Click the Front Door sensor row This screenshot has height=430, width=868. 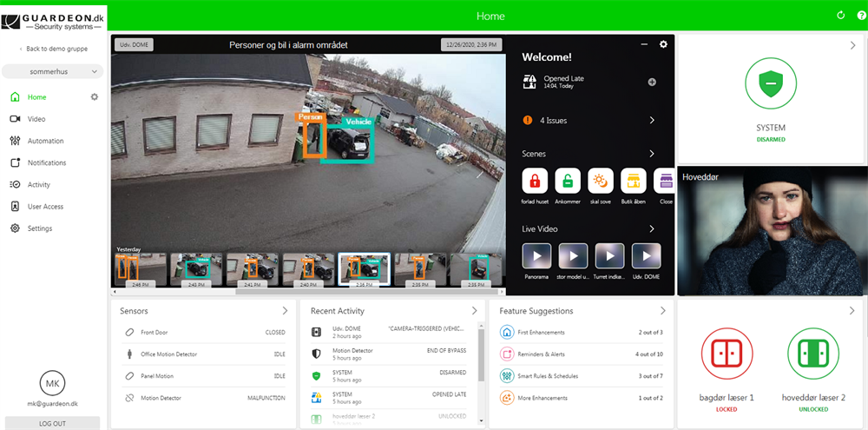pyautogui.click(x=202, y=333)
